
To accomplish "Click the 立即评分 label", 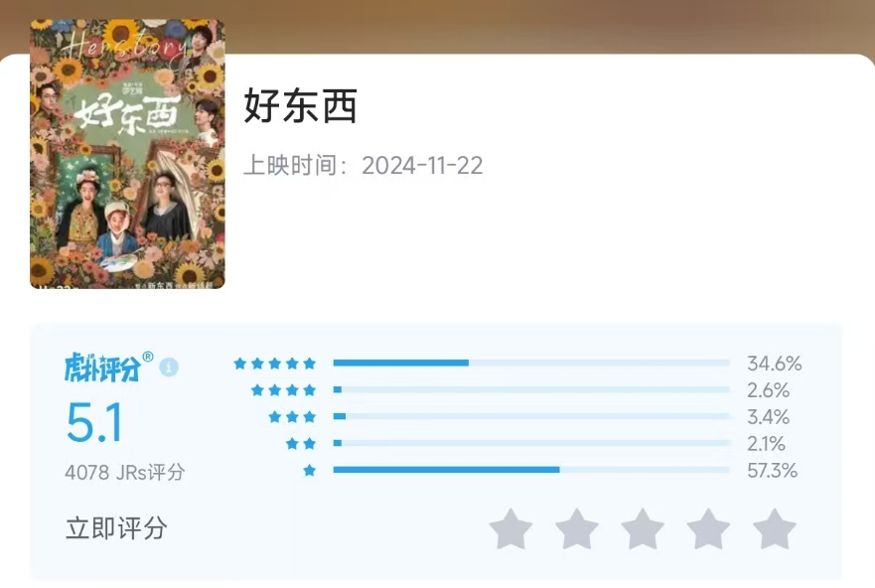I will coord(116,527).
